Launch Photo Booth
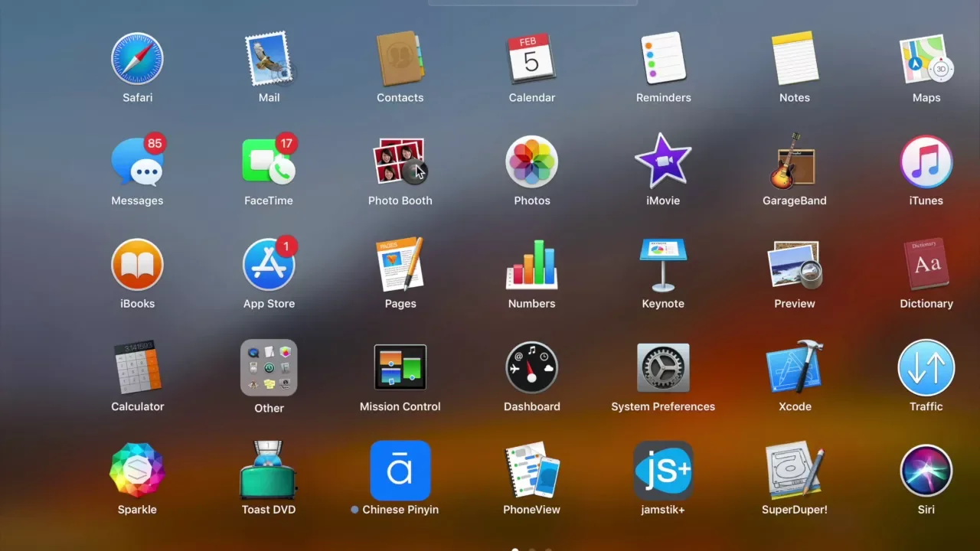Viewport: 980px width, 551px height. tap(400, 161)
